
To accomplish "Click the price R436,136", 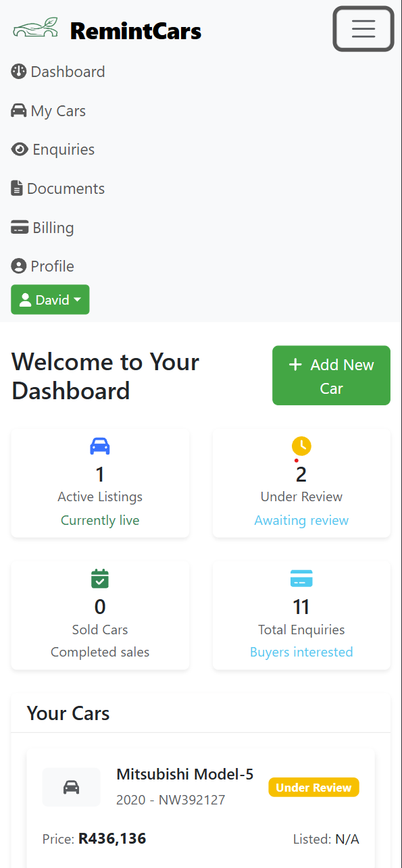I will pyautogui.click(x=112, y=838).
